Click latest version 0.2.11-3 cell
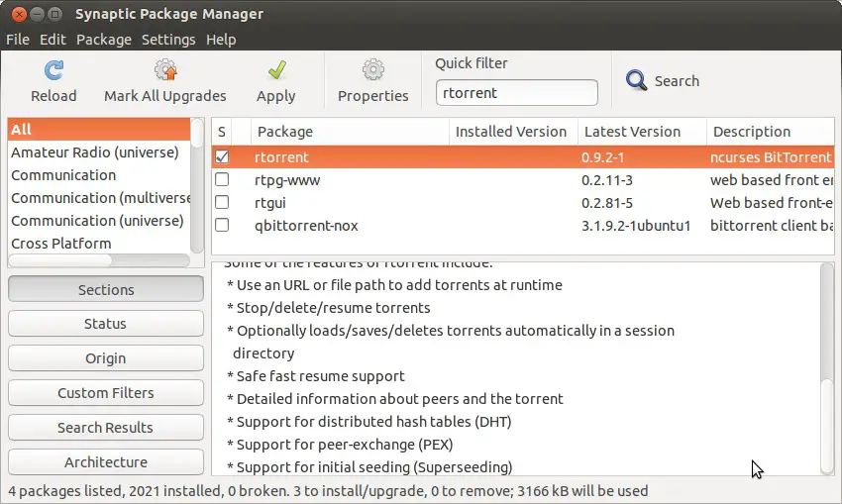Image resolution: width=842 pixels, height=504 pixels. pos(607,180)
